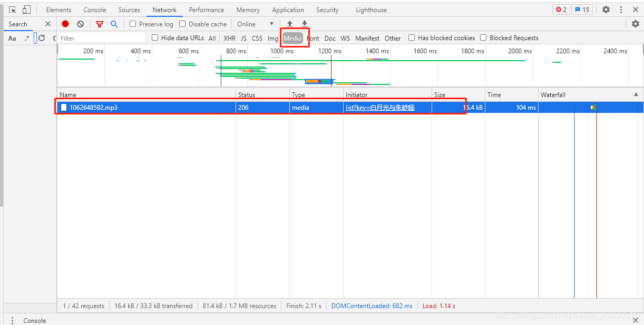Switch to the Performance tab
The width and height of the screenshot is (644, 325).
coord(207,9)
